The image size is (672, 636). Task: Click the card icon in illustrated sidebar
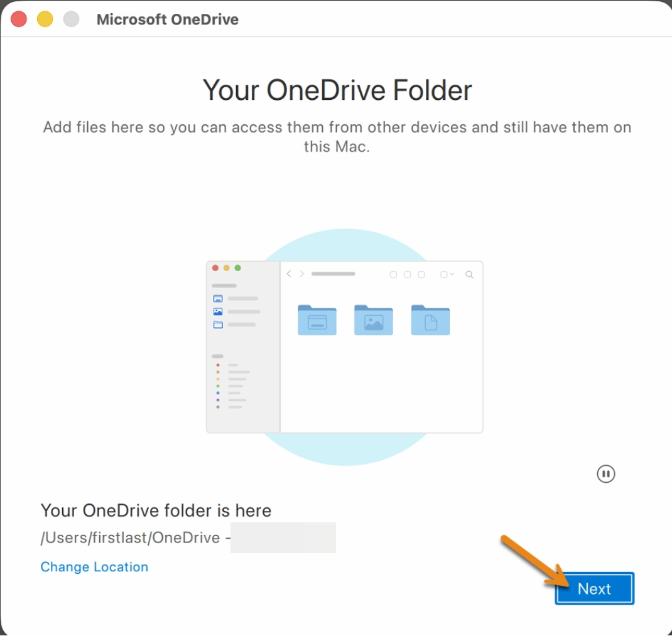point(218,298)
